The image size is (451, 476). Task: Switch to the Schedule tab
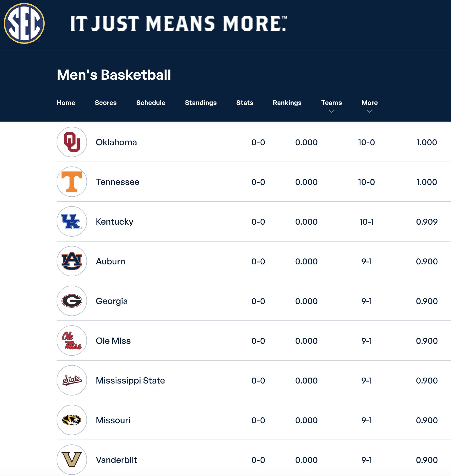[x=151, y=103]
